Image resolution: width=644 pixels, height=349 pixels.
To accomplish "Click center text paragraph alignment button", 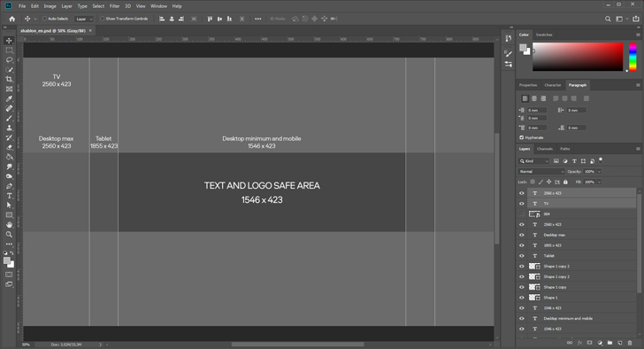I will click(x=534, y=98).
